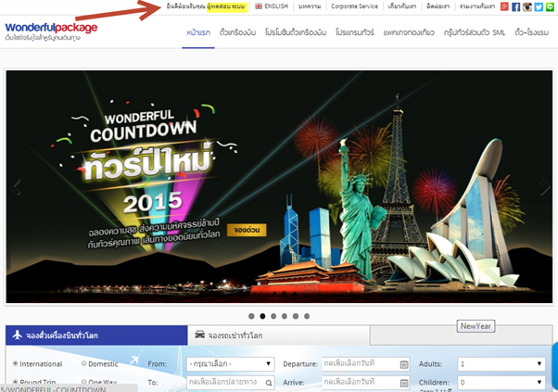The width and height of the screenshot is (558, 392).
Task: Open the Google Plus social icon
Action: click(x=504, y=6)
